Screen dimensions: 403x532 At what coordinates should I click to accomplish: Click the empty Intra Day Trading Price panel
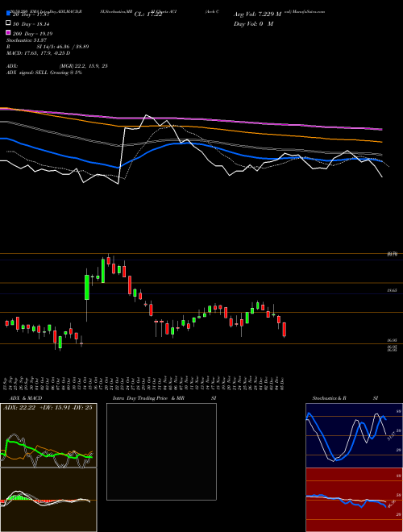[x=161, y=451]
